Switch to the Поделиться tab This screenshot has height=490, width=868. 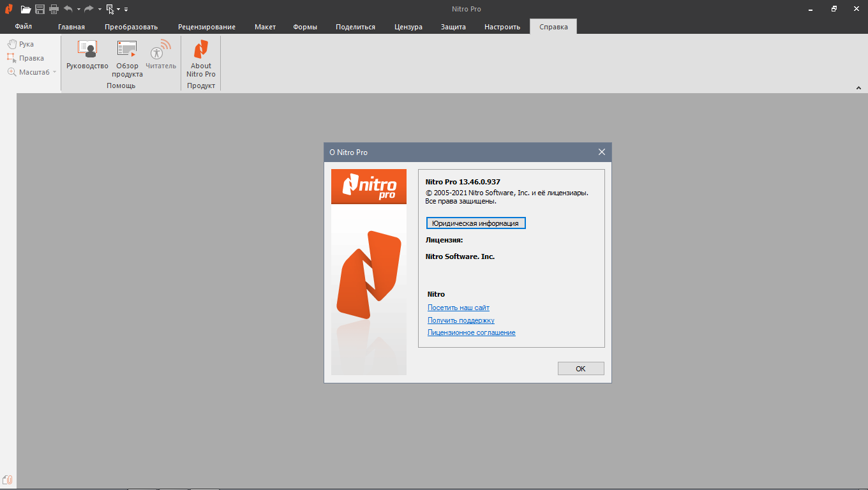tap(355, 27)
